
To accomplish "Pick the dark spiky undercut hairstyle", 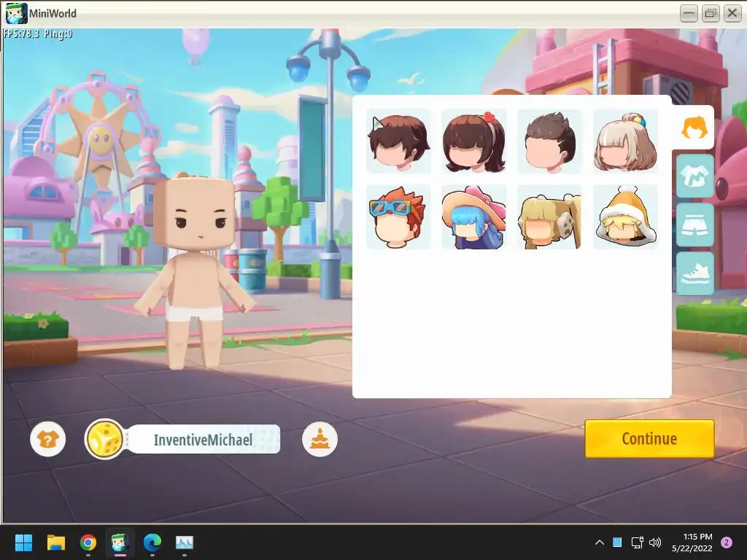I will click(x=549, y=141).
